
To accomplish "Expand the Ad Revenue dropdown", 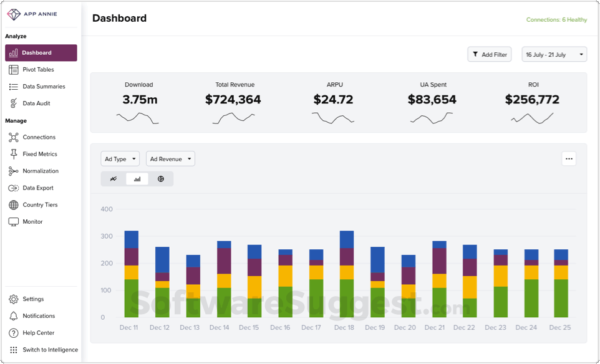I will (170, 158).
